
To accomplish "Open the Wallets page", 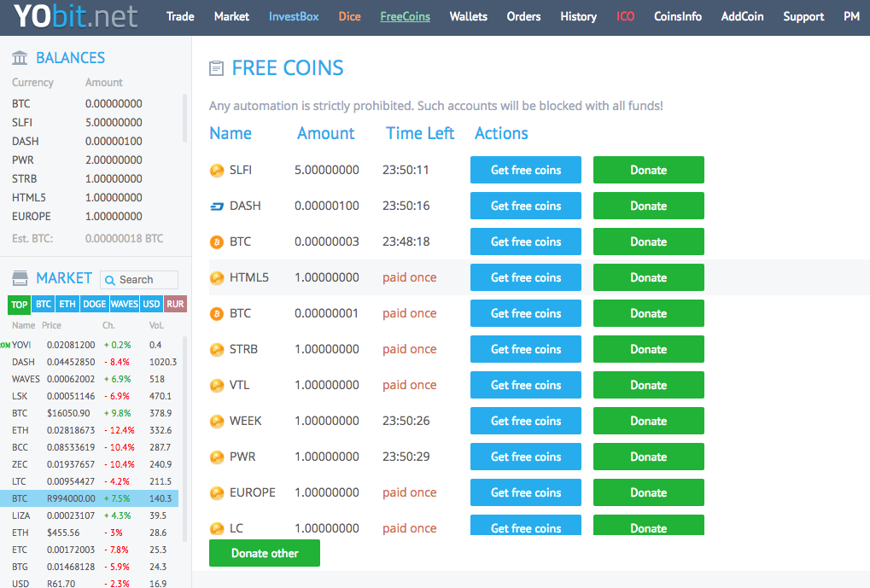I will click(x=468, y=17).
